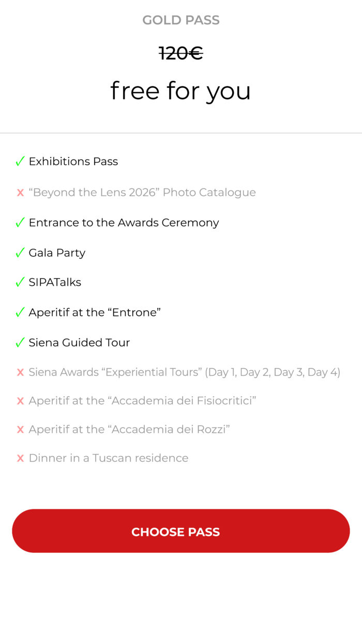Viewport: 362px width, 644px height.
Task: Click the red X beside Experiential Tours
Action: click(x=20, y=372)
